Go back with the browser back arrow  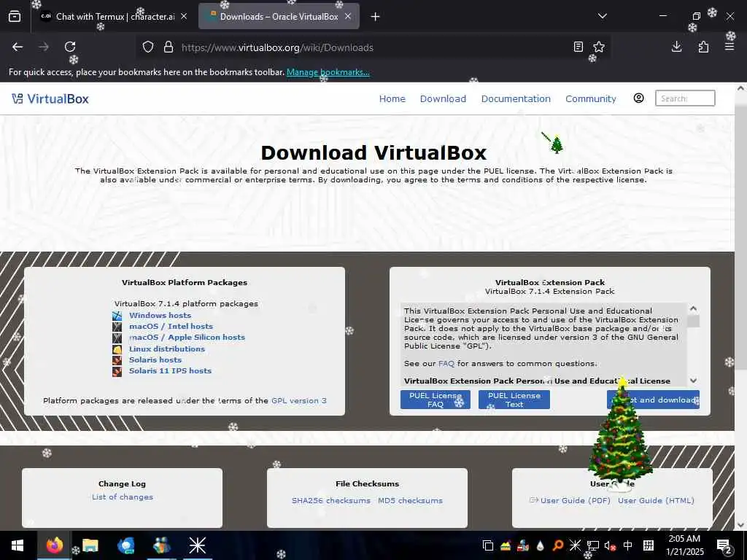pyautogui.click(x=18, y=47)
